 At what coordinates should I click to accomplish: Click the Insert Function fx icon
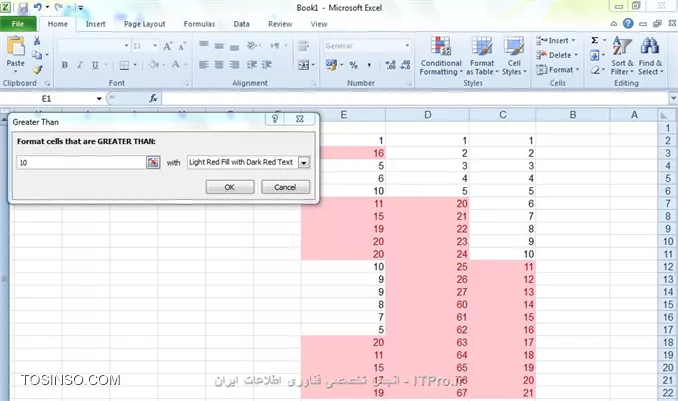tap(153, 99)
